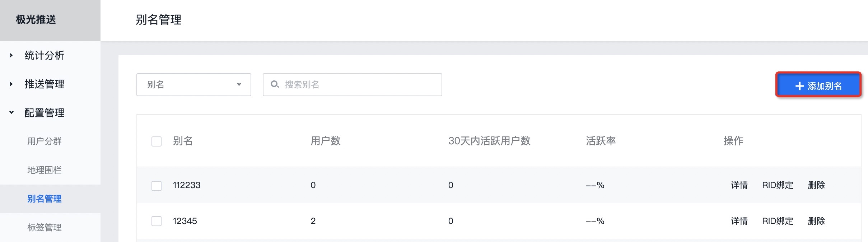
Task: Open RID绑定 for alias 112233
Action: click(x=778, y=185)
